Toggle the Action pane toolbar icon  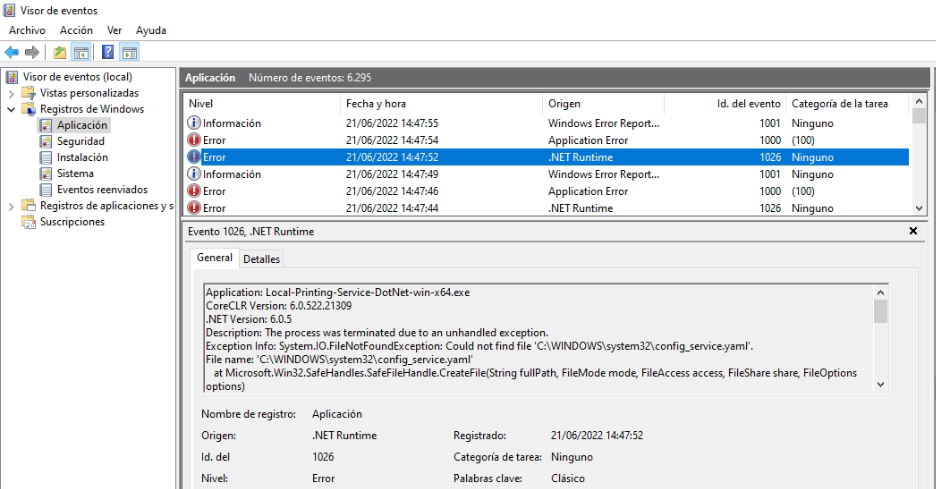click(x=129, y=52)
